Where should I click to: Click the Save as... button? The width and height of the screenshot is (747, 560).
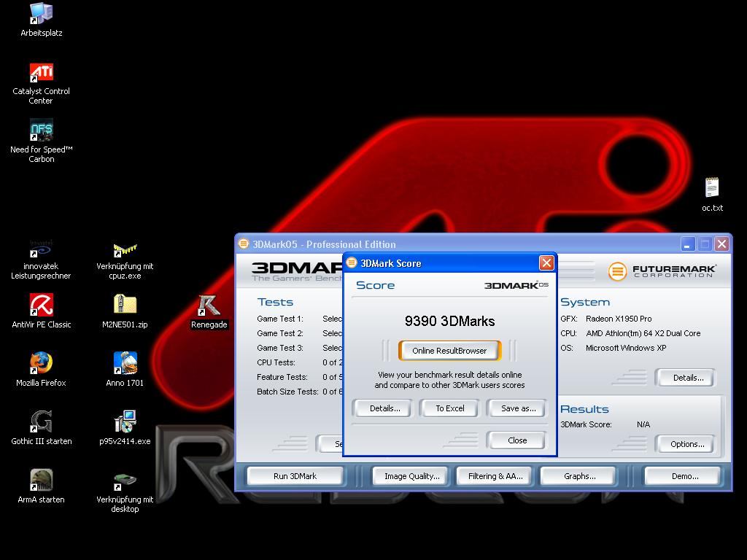(x=518, y=408)
